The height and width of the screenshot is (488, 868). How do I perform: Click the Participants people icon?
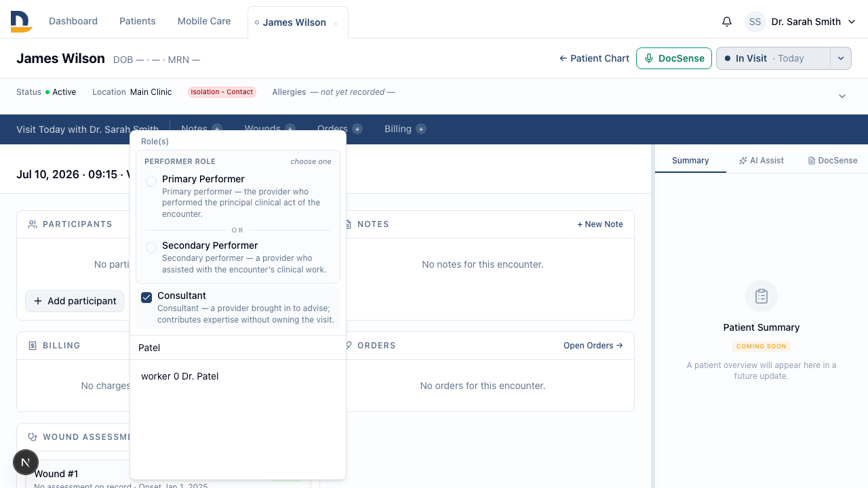pyautogui.click(x=33, y=224)
